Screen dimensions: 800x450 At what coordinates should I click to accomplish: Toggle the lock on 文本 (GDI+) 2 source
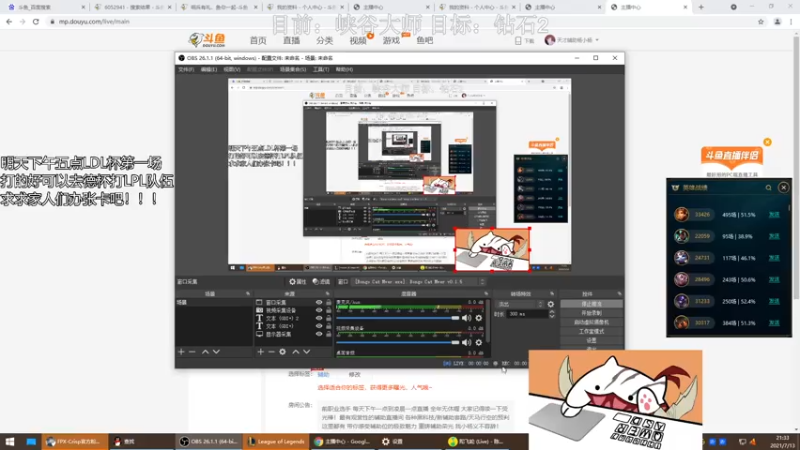(329, 318)
